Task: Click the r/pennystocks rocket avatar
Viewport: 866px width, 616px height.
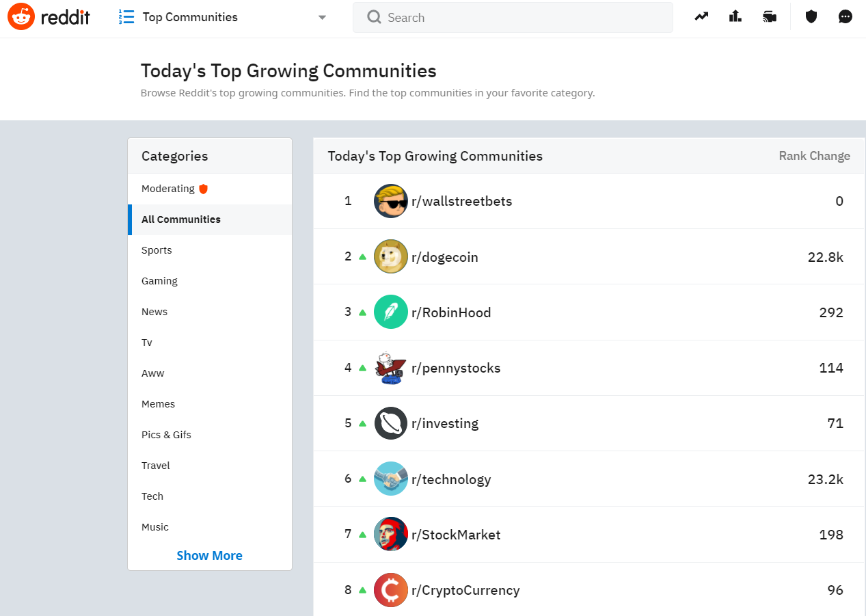Action: (x=391, y=368)
